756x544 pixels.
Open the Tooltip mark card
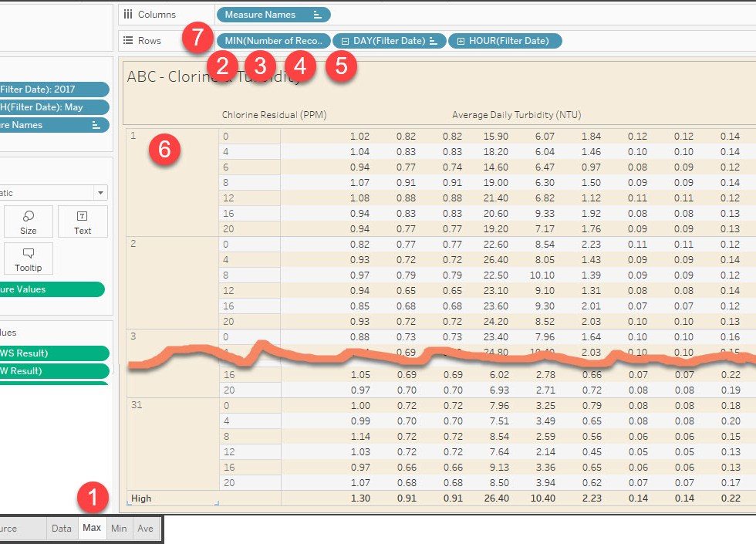29,254
